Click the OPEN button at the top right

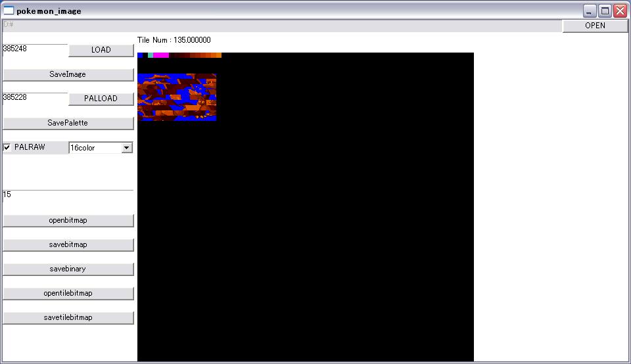pos(595,26)
